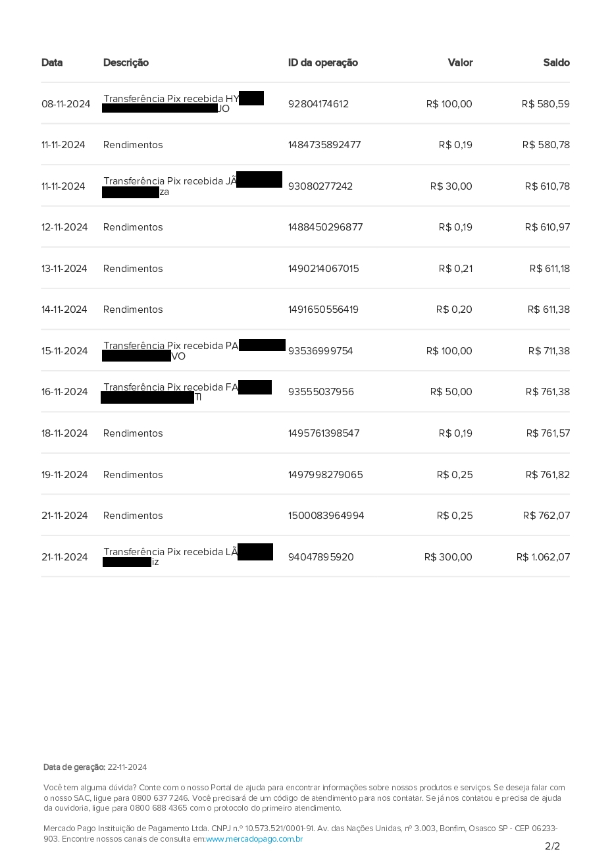Screen dimensions: 612x868
Task: Click the Data column header
Action: coord(52,63)
